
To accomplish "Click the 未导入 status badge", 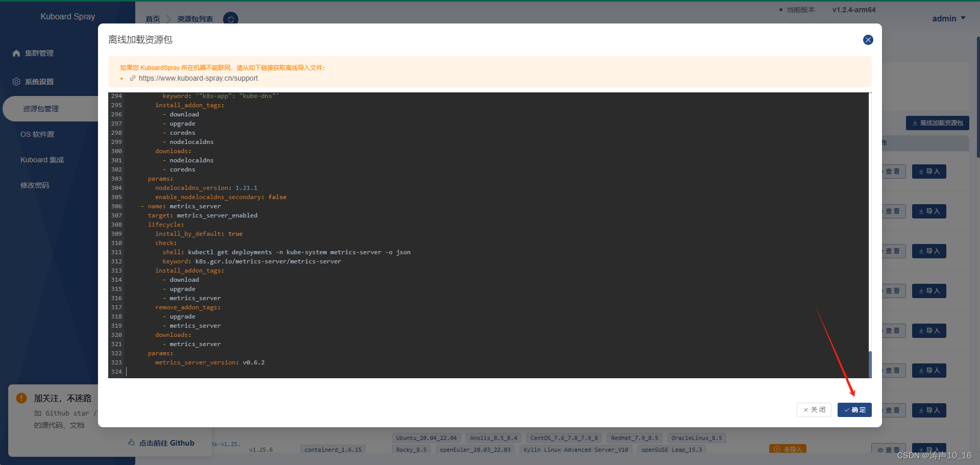I will click(x=788, y=449).
